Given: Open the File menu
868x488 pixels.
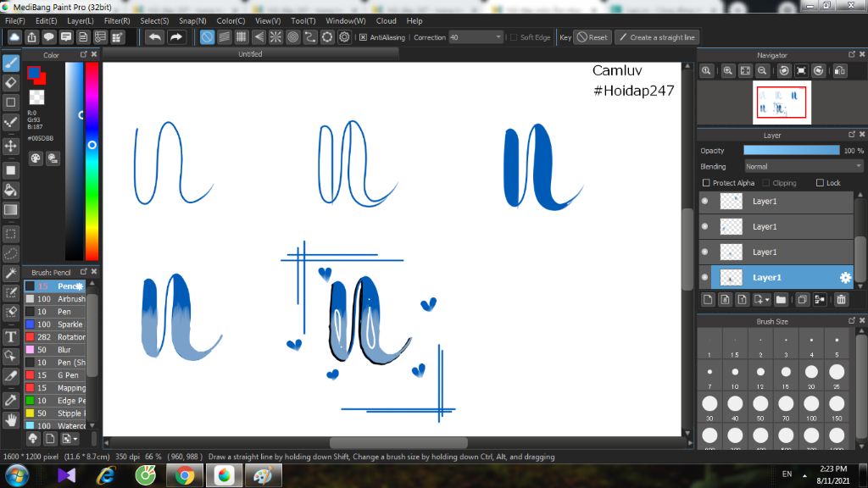Looking at the screenshot, I should pyautogui.click(x=15, y=20).
